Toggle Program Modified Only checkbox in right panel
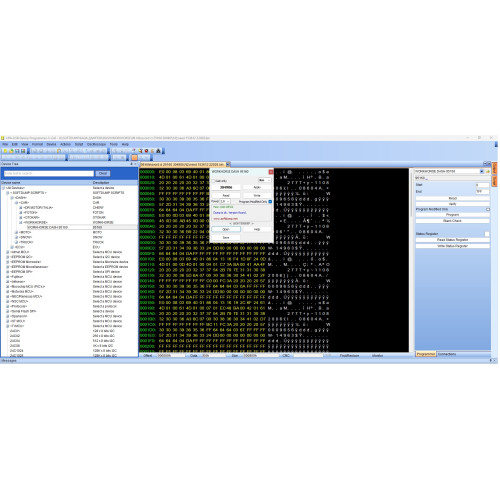 pos(488,209)
